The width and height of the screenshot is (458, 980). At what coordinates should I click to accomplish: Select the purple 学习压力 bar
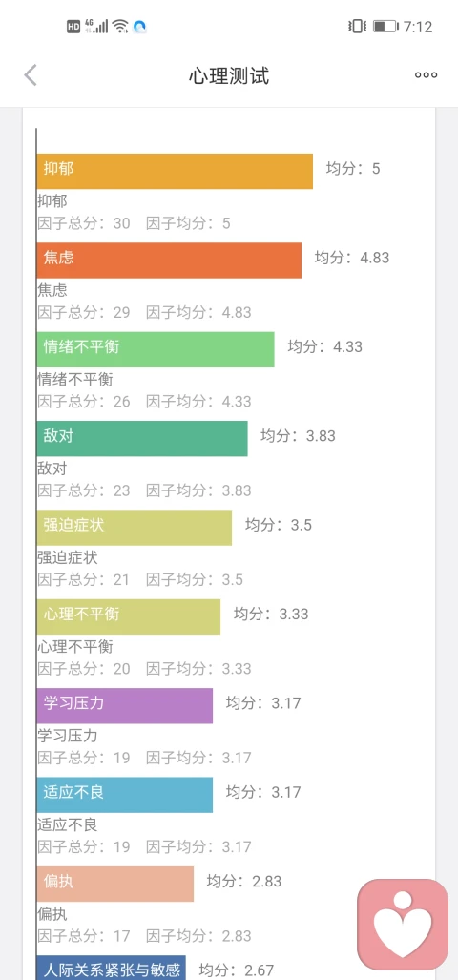pyautogui.click(x=124, y=705)
